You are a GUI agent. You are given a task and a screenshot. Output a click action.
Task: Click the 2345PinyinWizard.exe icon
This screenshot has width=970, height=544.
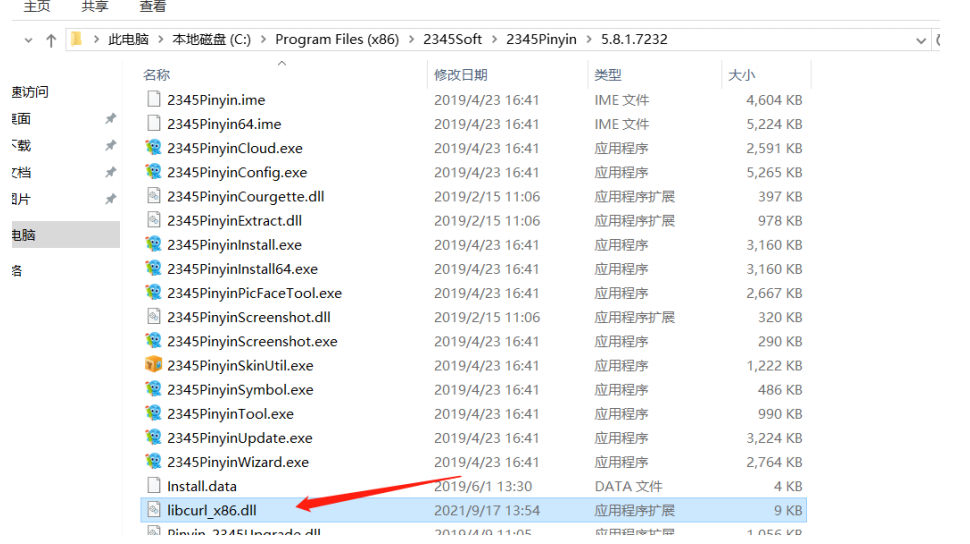pos(153,461)
